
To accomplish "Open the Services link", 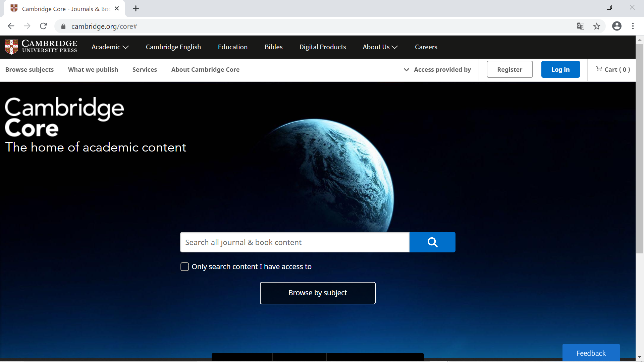I will (145, 69).
